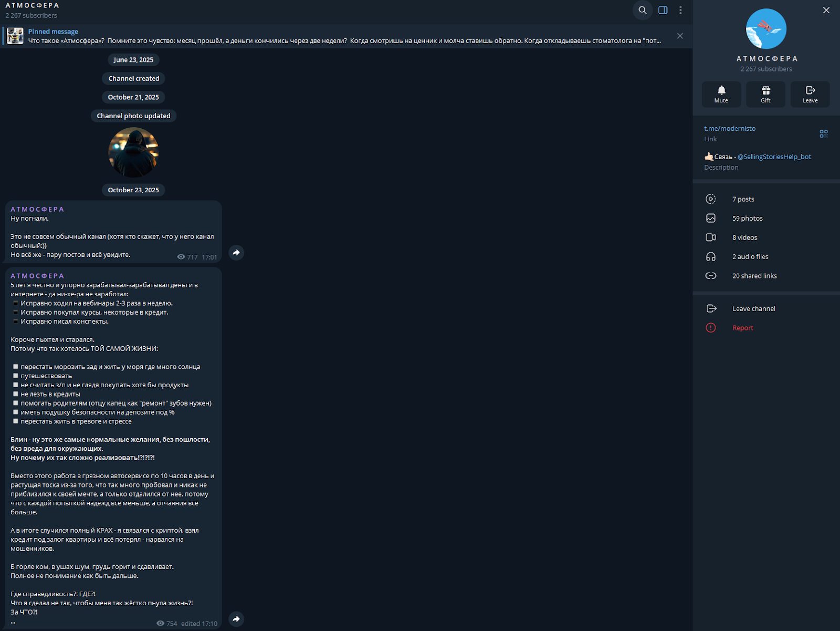This screenshot has height=631, width=840.
Task: View the updated channel photo in chat
Action: pos(133,152)
